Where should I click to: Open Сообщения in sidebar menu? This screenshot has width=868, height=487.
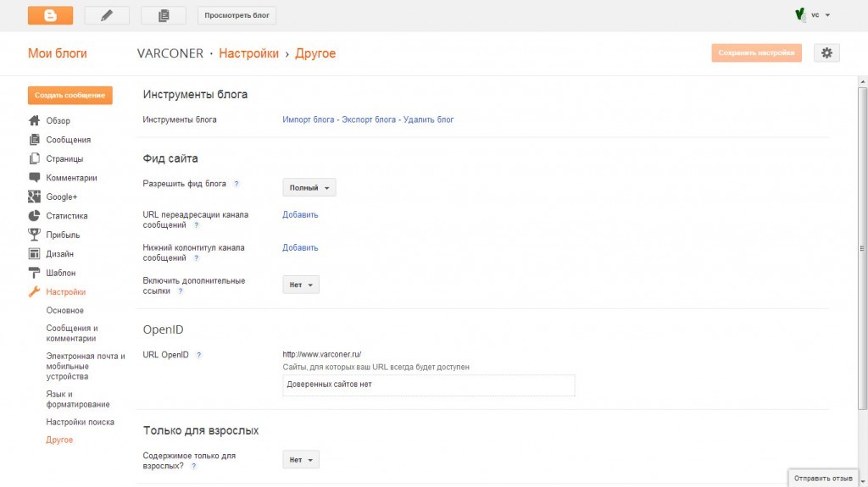[68, 140]
